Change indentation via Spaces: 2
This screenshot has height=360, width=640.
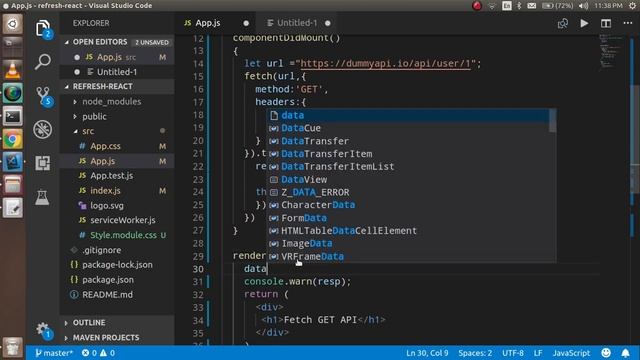(475, 353)
